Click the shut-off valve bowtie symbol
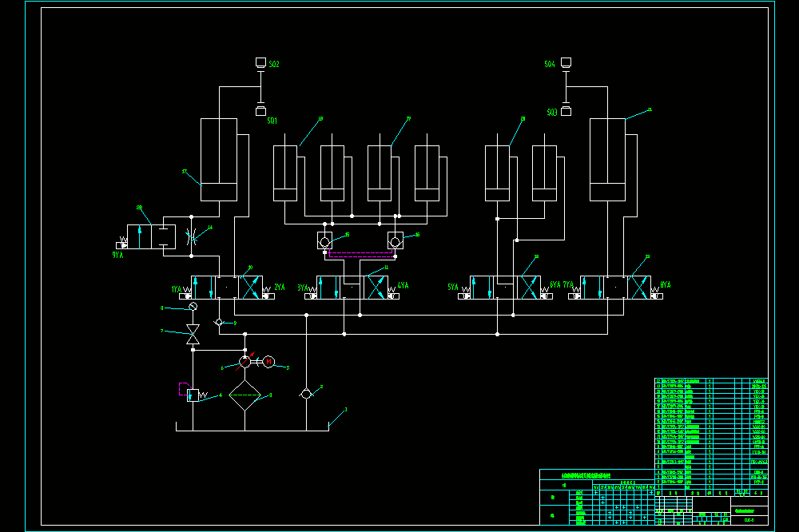 click(x=193, y=334)
